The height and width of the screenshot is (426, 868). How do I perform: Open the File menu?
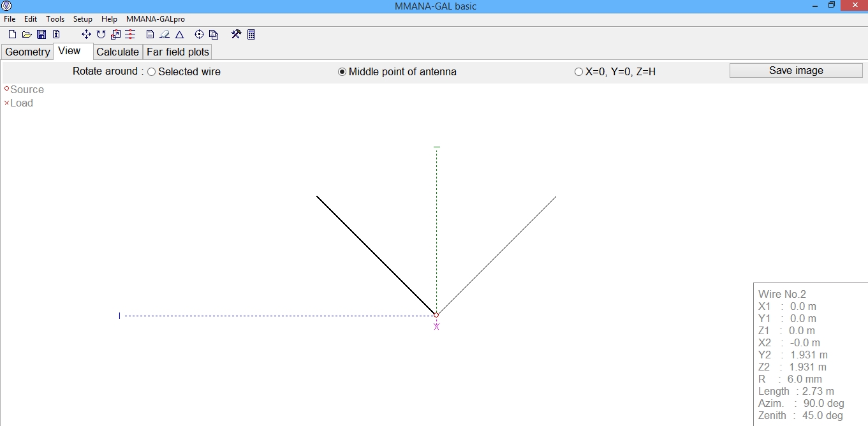10,19
